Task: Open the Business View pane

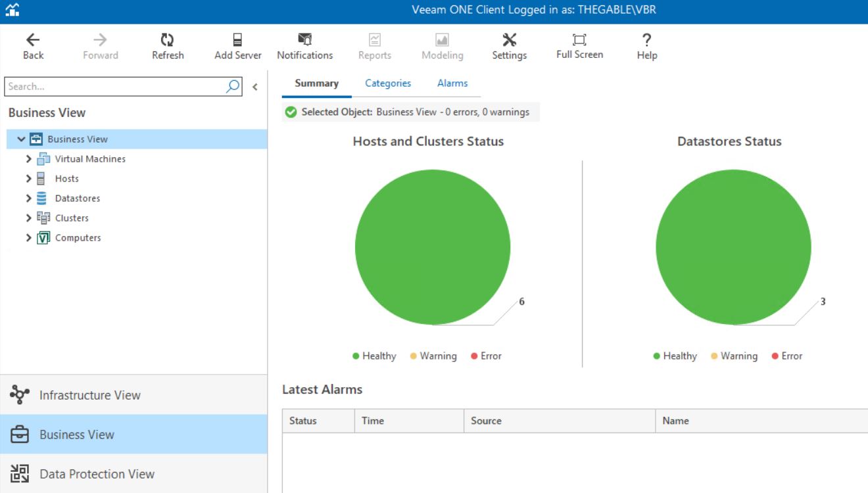Action: coord(133,434)
